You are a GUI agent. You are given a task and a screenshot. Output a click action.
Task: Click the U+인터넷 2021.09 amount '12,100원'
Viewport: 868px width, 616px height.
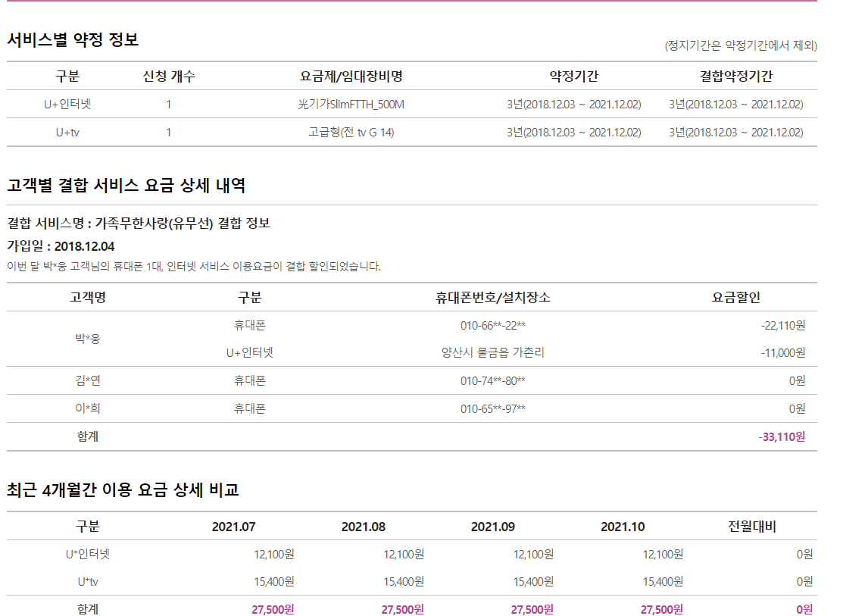(x=533, y=554)
